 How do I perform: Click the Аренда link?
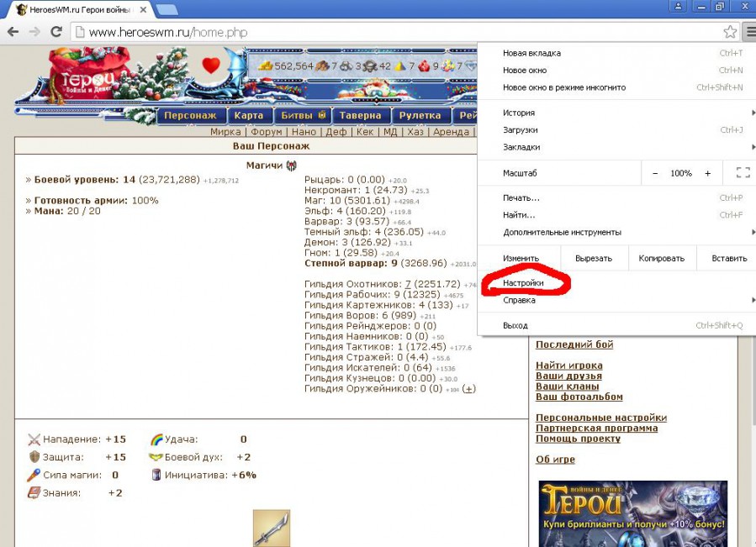451,132
